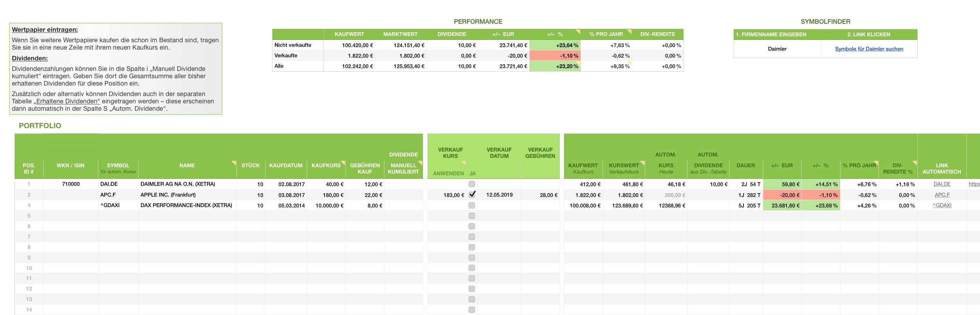Select the WKN cell containing 710000

coord(71,184)
